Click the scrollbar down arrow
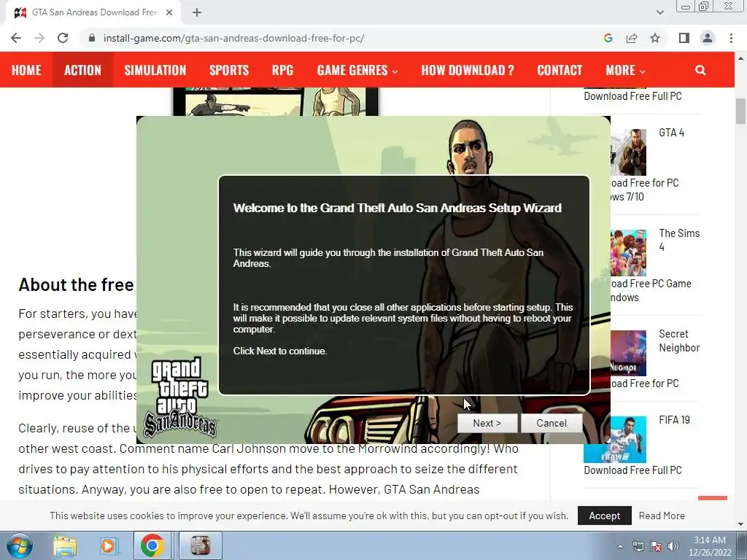Image resolution: width=747 pixels, height=560 pixels. 740,524
